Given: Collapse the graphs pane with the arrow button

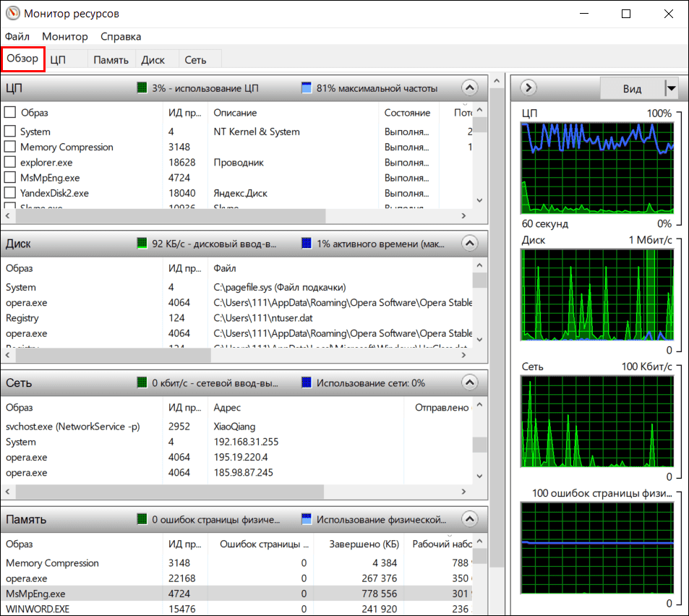Looking at the screenshot, I should [x=528, y=87].
